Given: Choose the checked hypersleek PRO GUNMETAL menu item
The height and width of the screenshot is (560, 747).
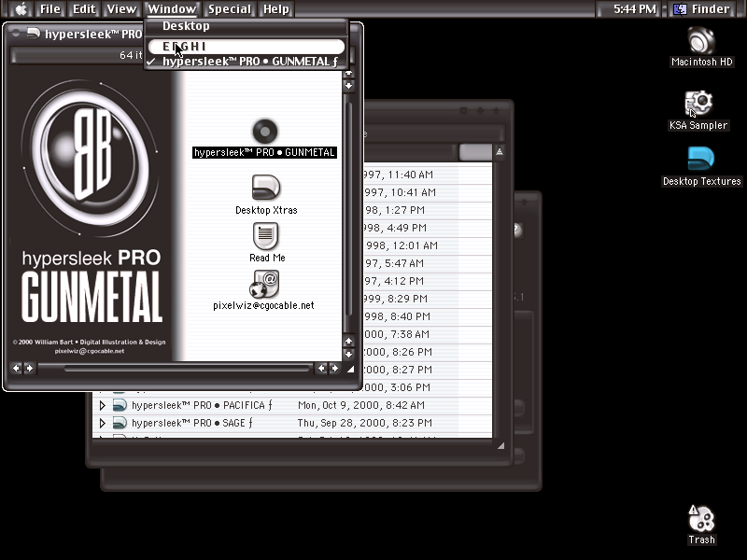Looking at the screenshot, I should (x=247, y=62).
